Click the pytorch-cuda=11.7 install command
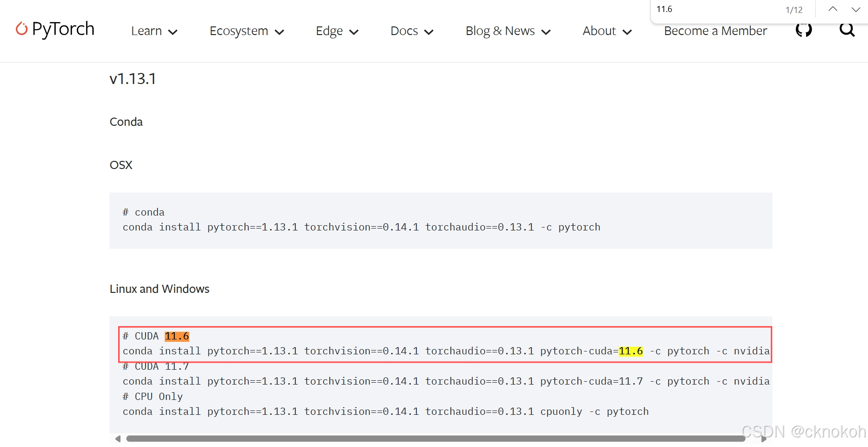 pyautogui.click(x=446, y=381)
